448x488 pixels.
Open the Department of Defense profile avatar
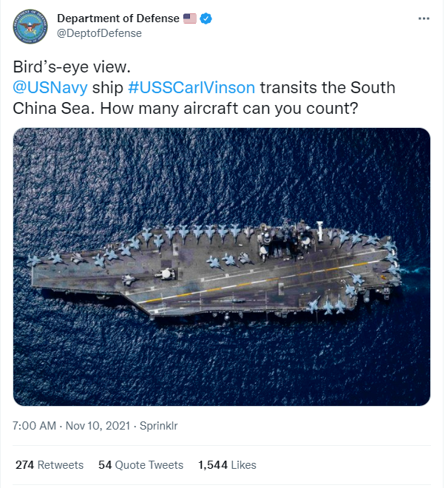coord(30,26)
